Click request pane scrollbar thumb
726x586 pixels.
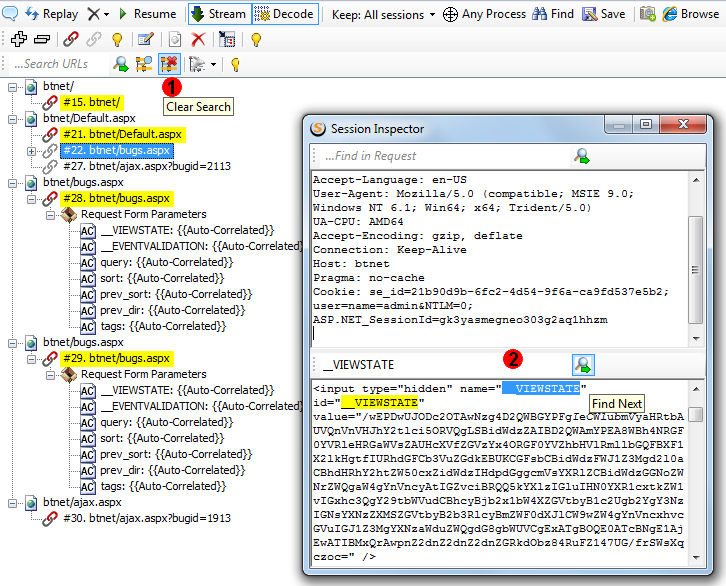pos(695,270)
